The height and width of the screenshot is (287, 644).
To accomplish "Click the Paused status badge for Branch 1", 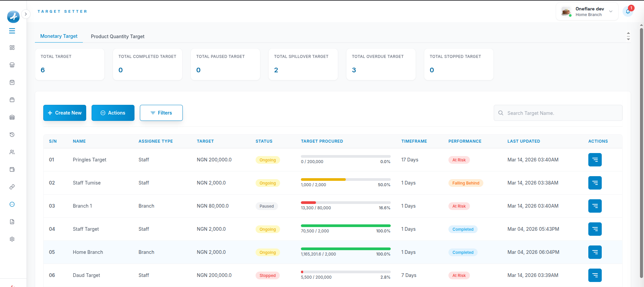I will point(267,206).
